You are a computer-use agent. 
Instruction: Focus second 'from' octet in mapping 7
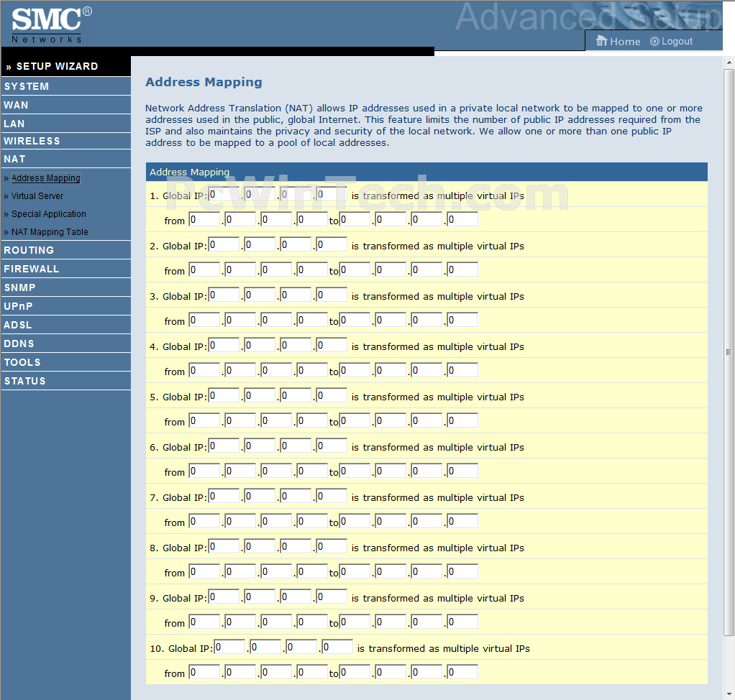pos(240,521)
